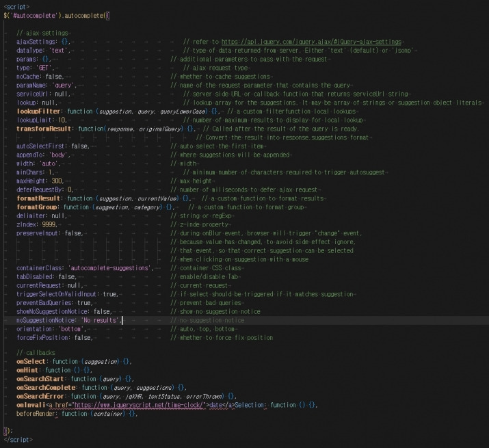Click the // callbacks comment
Screen dimensions: 489x448
pyautogui.click(x=36, y=353)
